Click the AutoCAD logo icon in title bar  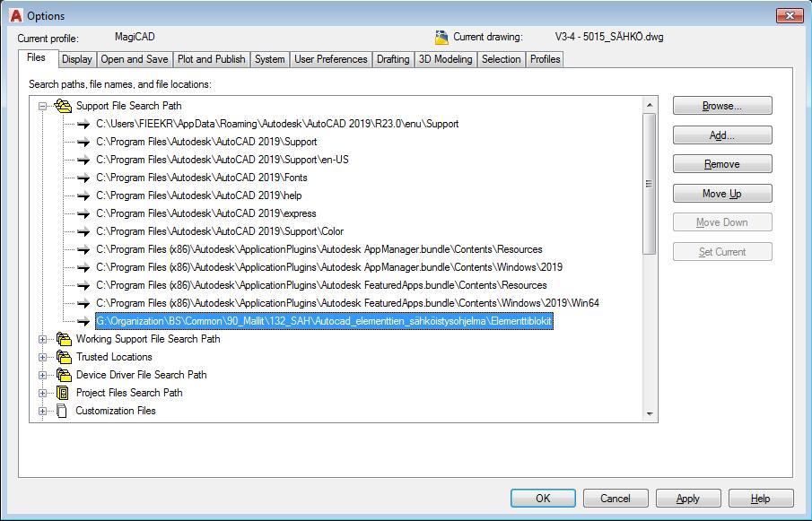(16, 15)
